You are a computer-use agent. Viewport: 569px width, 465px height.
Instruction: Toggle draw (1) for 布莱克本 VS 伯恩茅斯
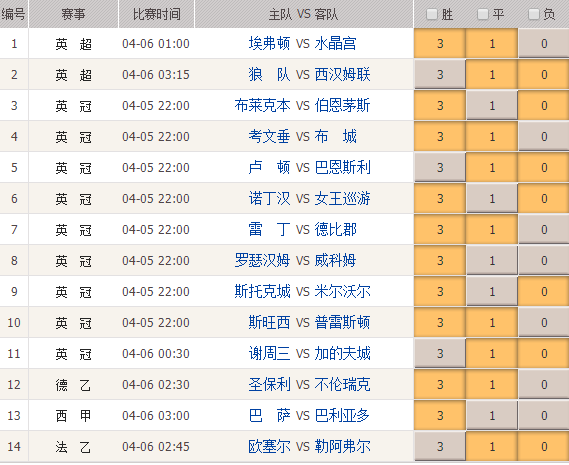coord(492,106)
